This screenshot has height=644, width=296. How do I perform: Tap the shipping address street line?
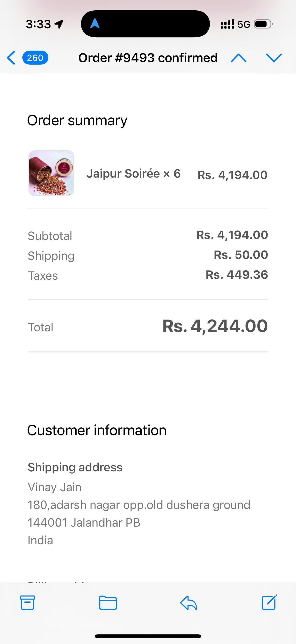[x=139, y=505]
